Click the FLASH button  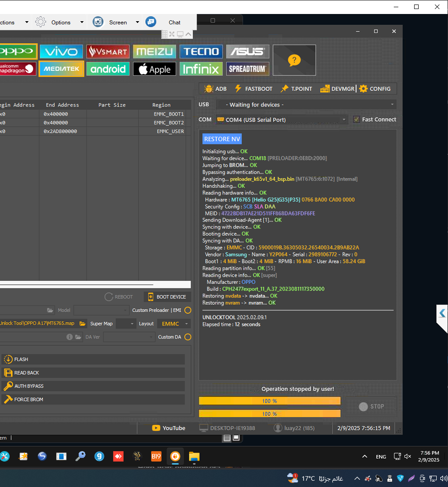click(x=93, y=359)
